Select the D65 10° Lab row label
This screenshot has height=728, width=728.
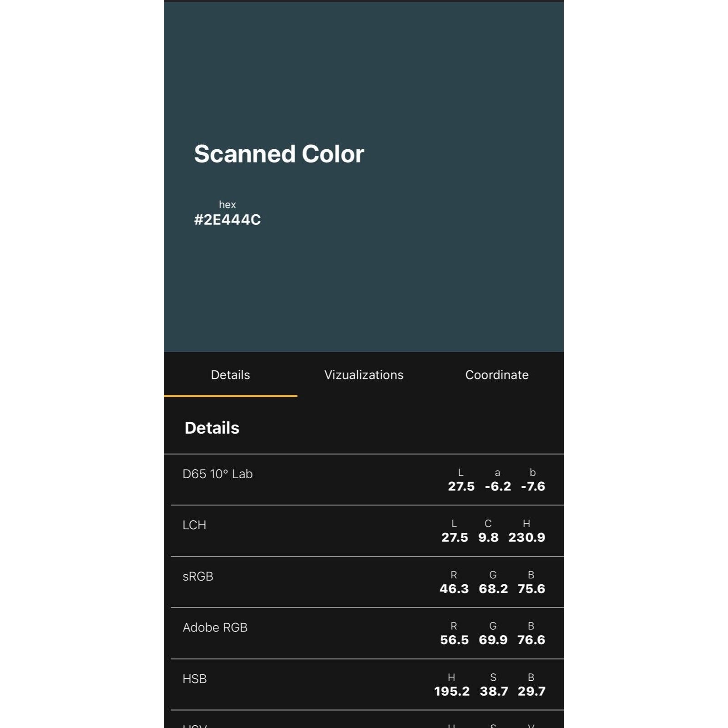[x=217, y=474]
